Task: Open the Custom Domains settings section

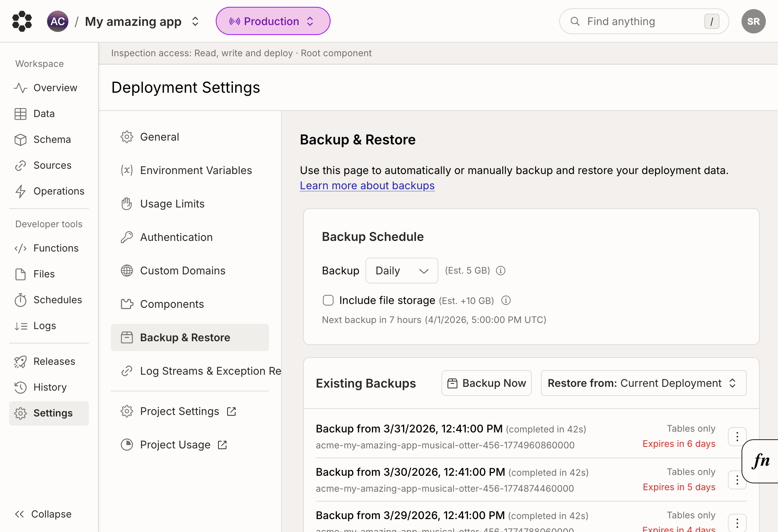Action: coord(190,271)
